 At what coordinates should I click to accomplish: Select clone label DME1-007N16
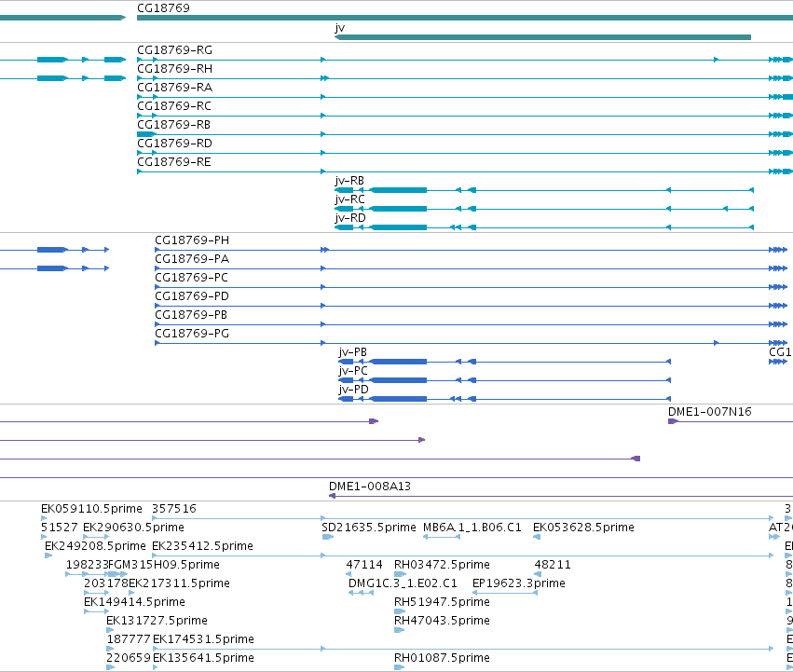pos(709,412)
